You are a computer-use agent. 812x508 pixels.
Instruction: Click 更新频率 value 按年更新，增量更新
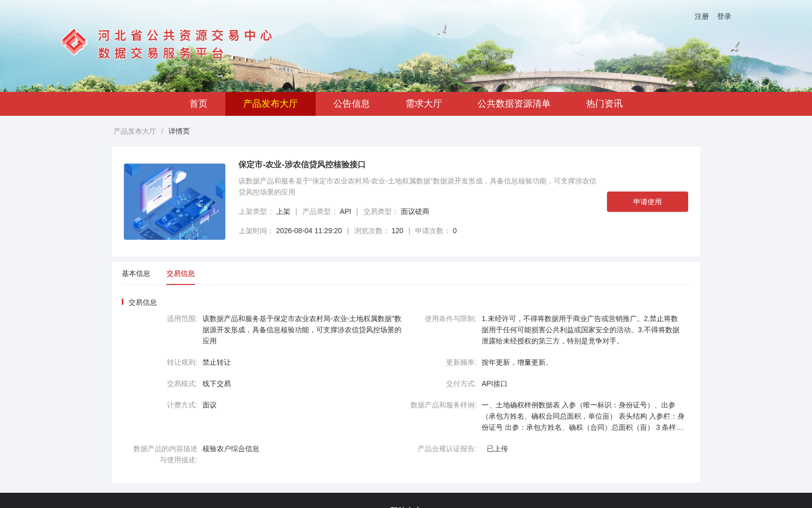517,362
